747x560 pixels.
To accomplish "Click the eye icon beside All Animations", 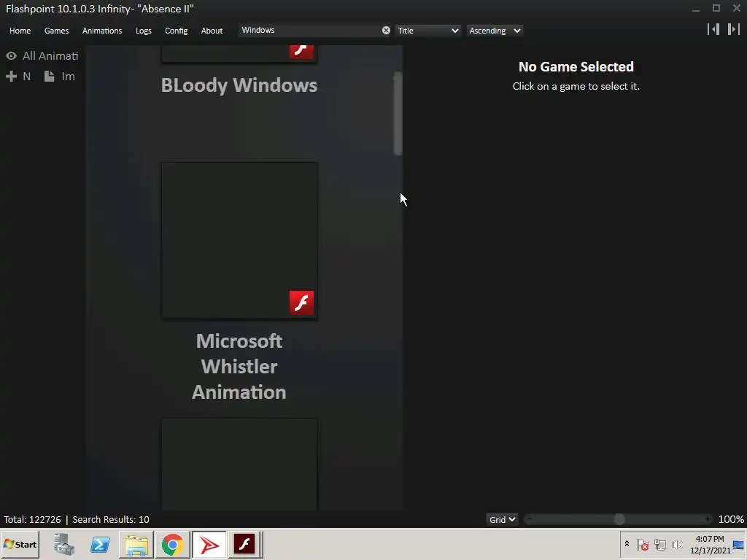I will (11, 56).
